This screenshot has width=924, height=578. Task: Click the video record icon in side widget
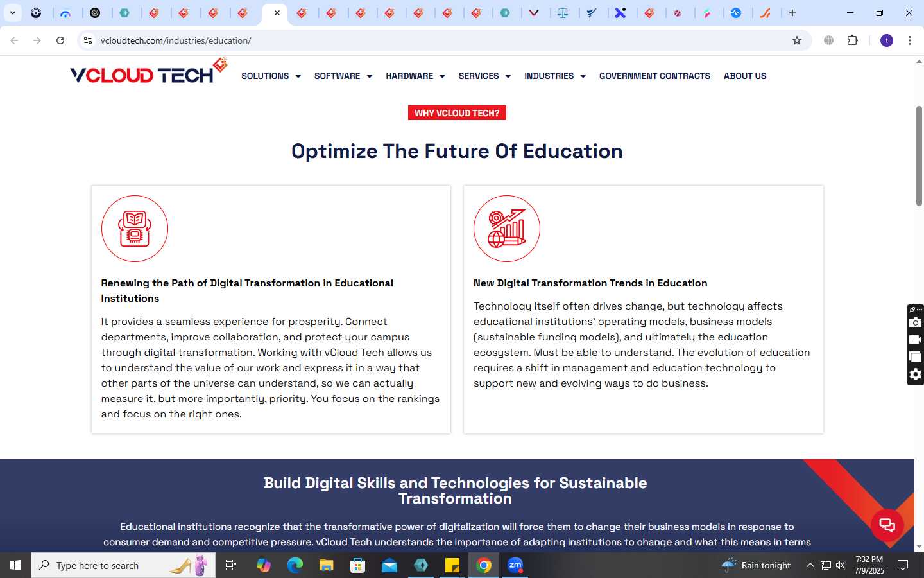pyautogui.click(x=916, y=340)
